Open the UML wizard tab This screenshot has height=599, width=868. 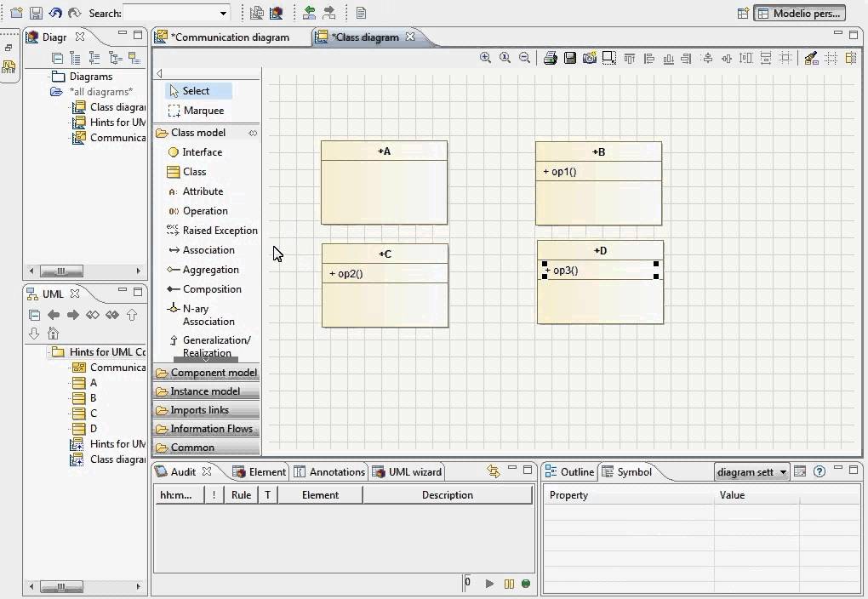(408, 471)
